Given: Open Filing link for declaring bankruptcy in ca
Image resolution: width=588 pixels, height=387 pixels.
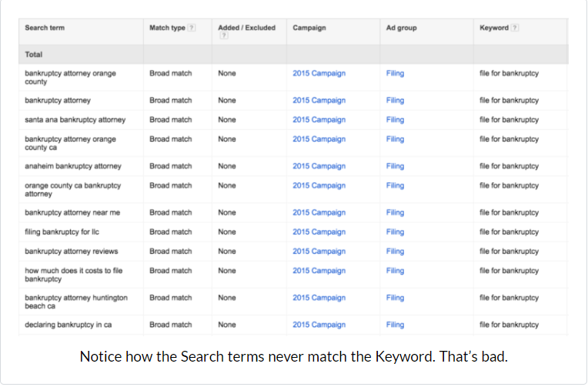Looking at the screenshot, I should click(x=395, y=325).
